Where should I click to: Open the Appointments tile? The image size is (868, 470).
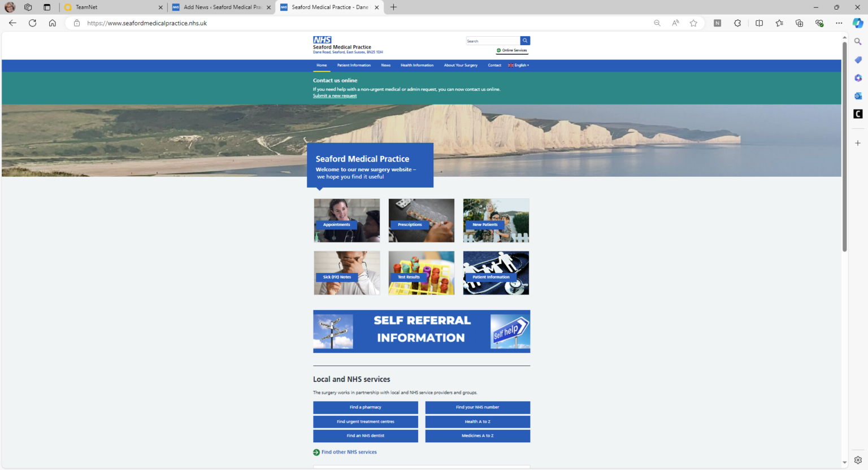pyautogui.click(x=346, y=220)
